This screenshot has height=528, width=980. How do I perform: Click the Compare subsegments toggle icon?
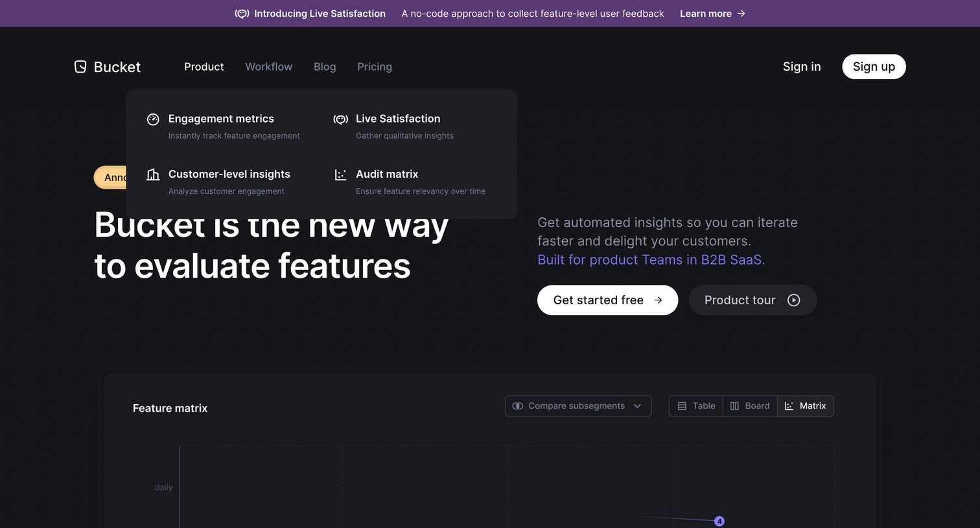click(x=517, y=406)
